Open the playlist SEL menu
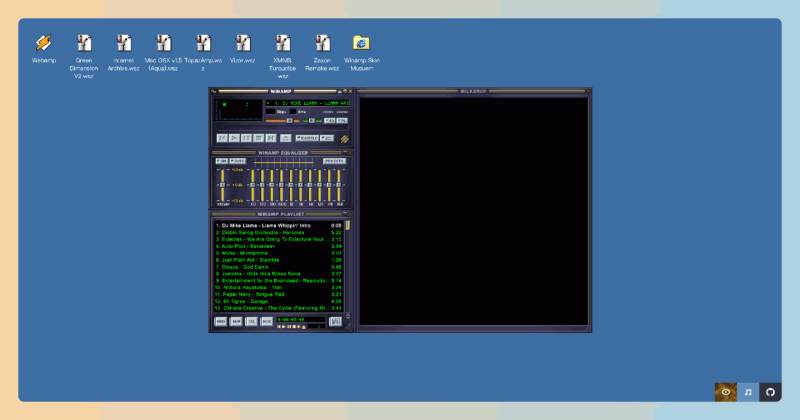 (251, 322)
